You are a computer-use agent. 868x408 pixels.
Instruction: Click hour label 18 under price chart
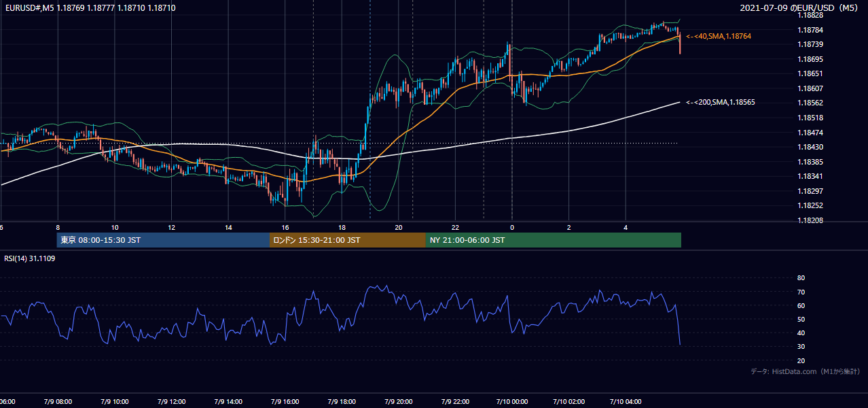pyautogui.click(x=342, y=227)
